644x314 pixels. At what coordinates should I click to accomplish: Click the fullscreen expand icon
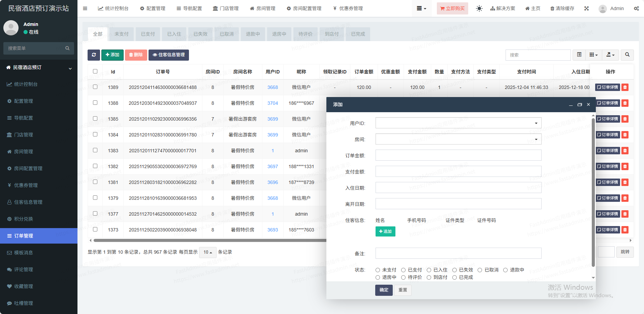point(586,8)
